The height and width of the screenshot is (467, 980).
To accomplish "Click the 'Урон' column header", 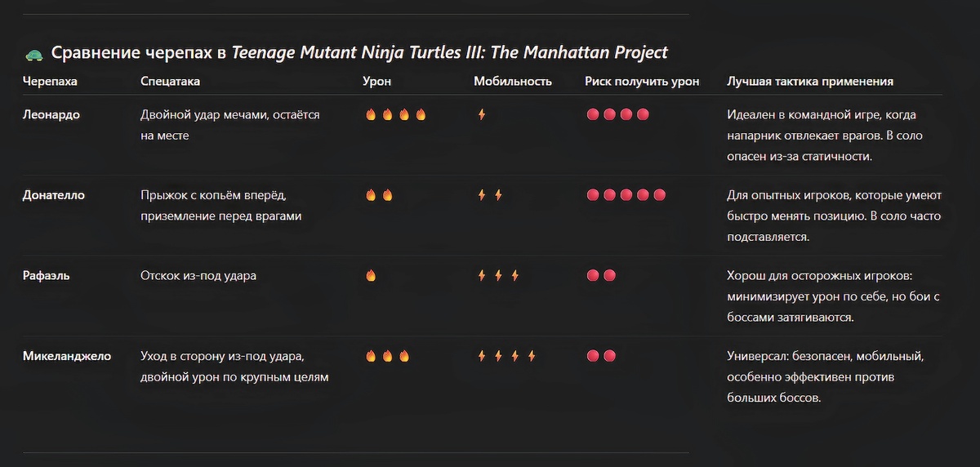I will [376, 82].
